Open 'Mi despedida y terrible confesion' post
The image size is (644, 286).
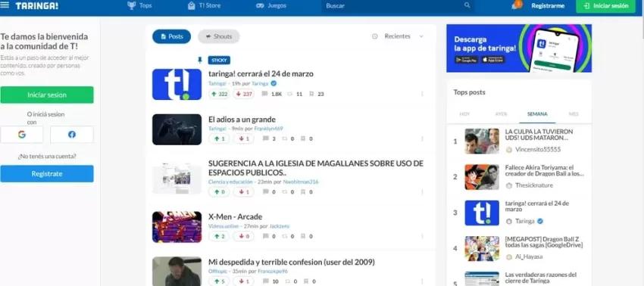pos(292,262)
